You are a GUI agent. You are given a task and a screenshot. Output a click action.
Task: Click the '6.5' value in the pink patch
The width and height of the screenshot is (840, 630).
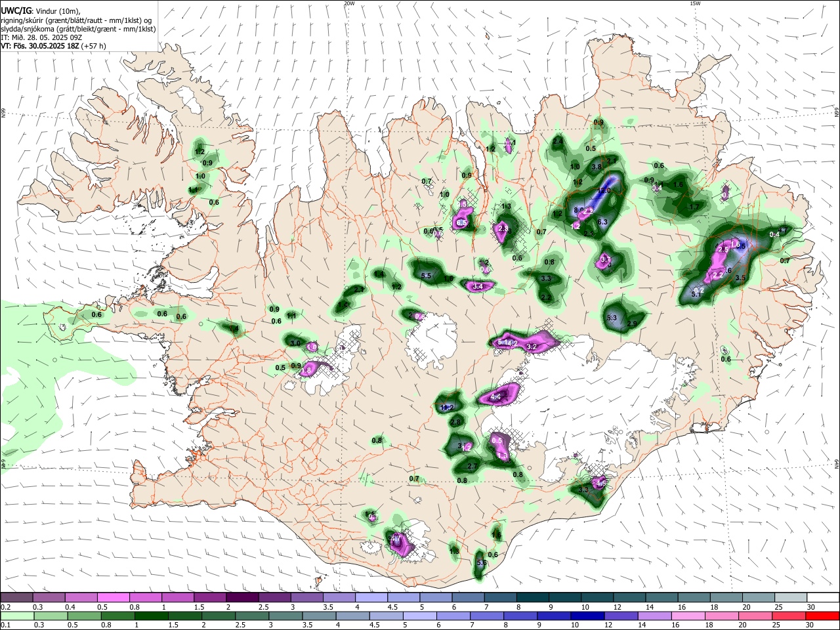point(461,223)
